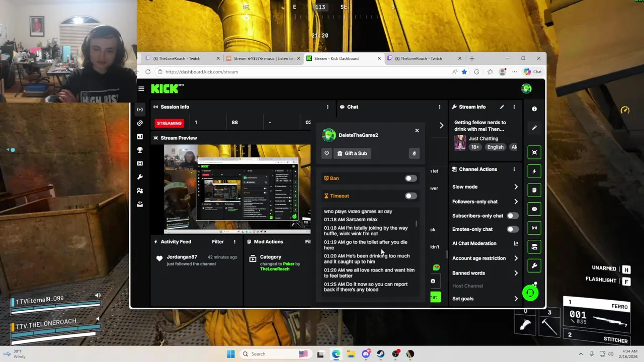Open the bottom download icon in left sidebar
This screenshot has width=644, height=362.
140,204
